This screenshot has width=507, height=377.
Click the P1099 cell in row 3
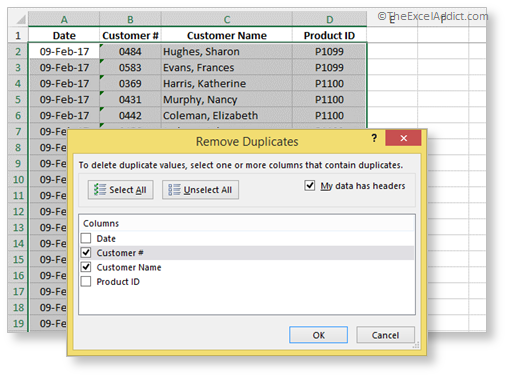tap(330, 67)
